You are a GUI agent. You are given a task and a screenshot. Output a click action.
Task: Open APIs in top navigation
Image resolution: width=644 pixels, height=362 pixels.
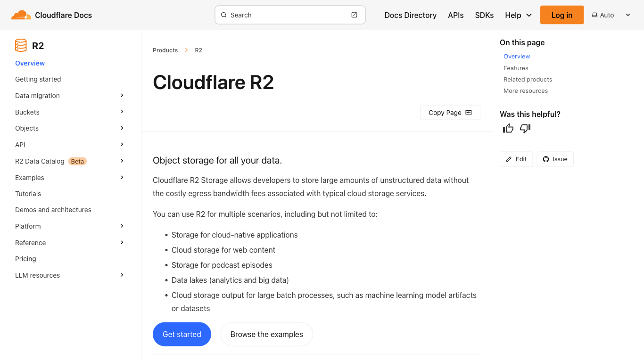coord(456,15)
